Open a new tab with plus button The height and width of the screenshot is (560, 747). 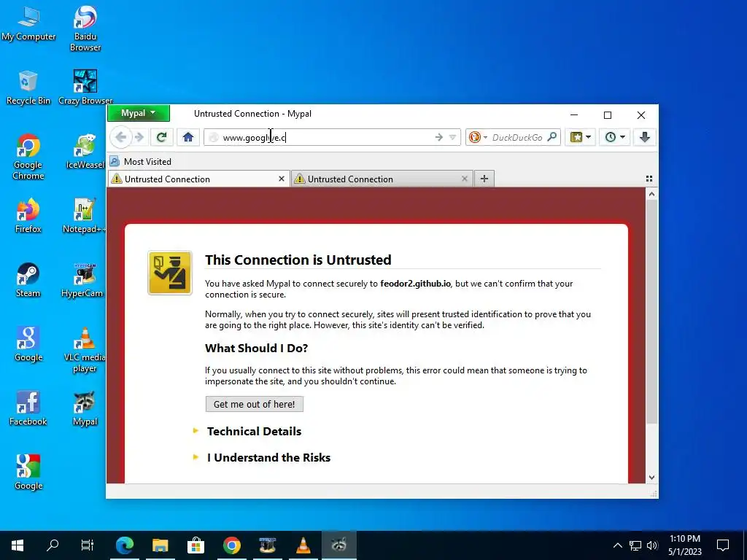click(x=484, y=179)
